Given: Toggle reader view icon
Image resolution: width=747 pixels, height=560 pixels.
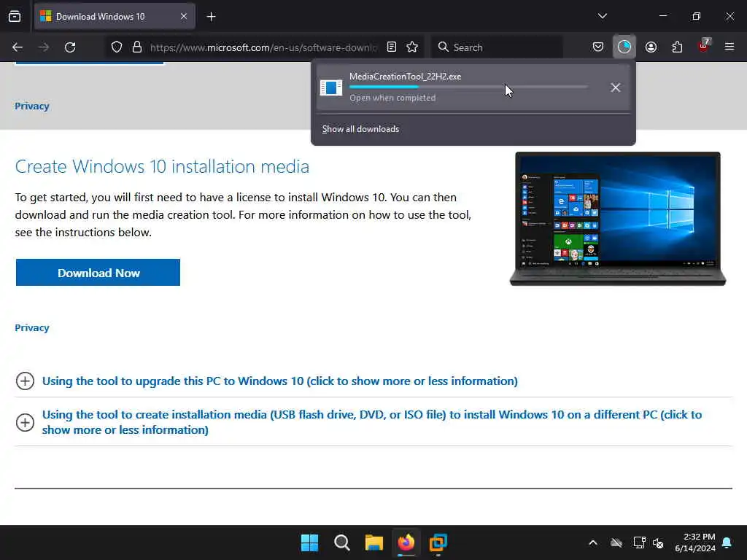Looking at the screenshot, I should [392, 47].
